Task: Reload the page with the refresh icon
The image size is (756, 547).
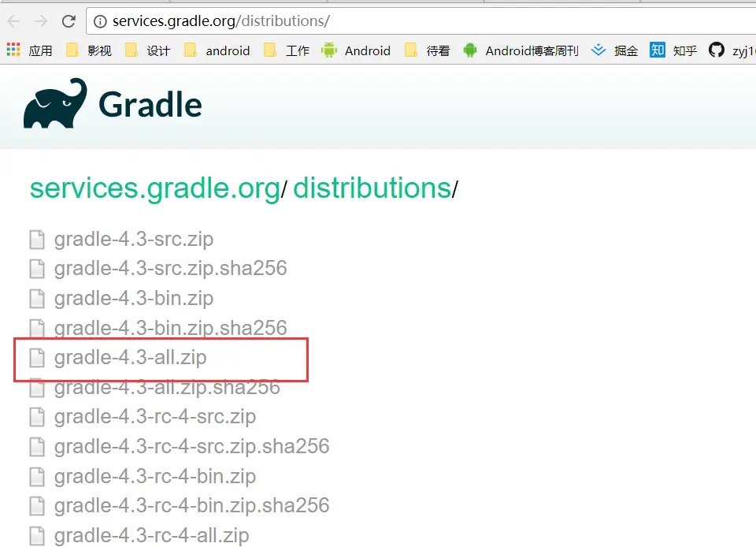Action: 69,20
